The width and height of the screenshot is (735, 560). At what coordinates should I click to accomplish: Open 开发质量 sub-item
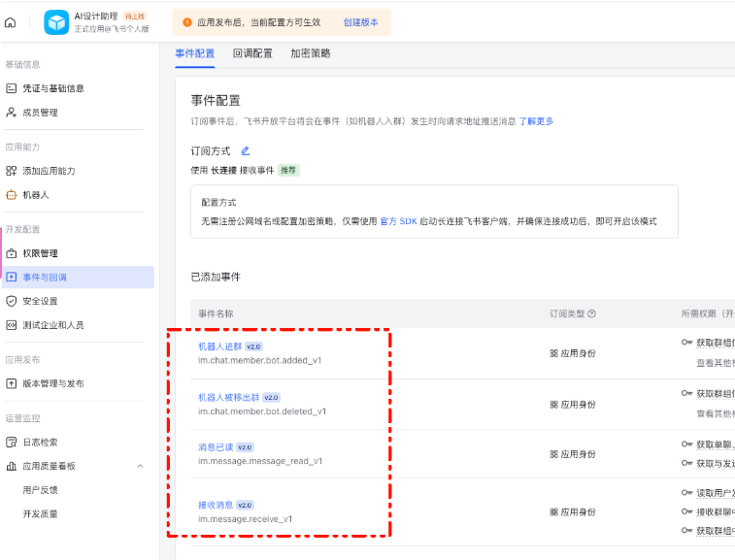(x=41, y=514)
